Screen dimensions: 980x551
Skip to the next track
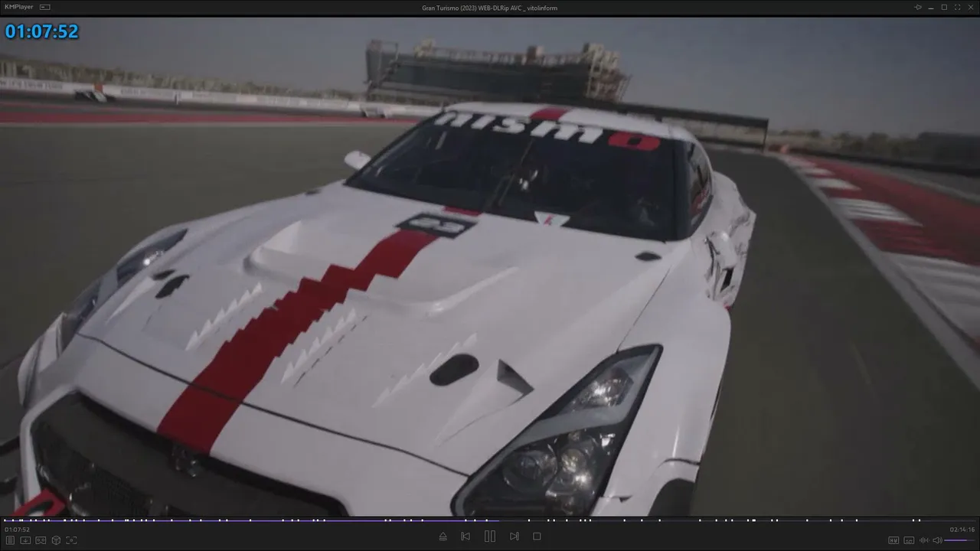click(x=514, y=536)
